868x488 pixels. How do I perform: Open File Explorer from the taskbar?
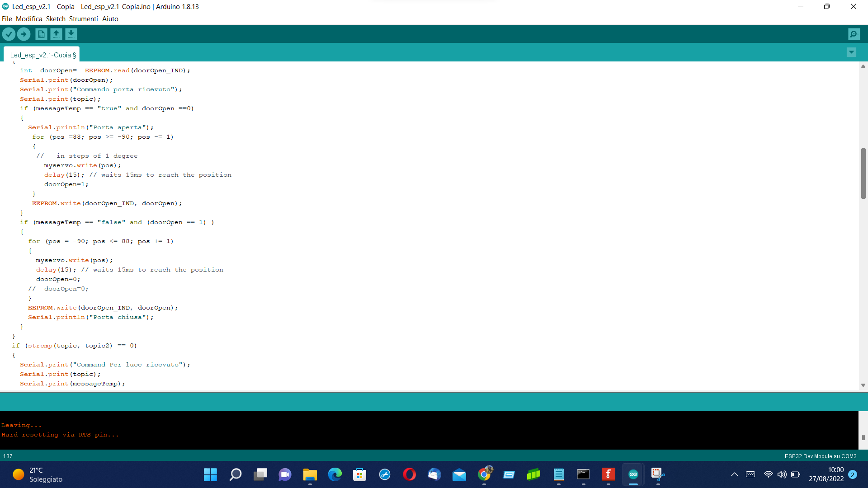click(x=310, y=474)
